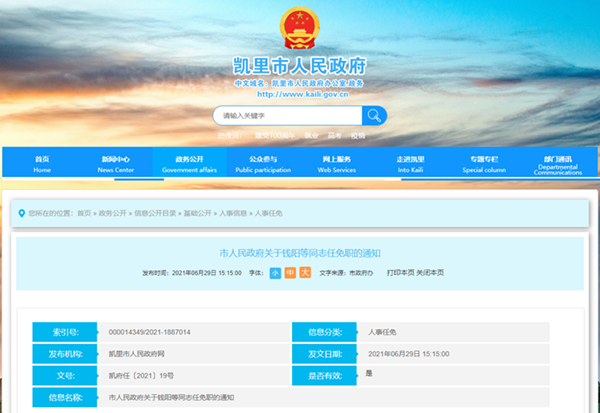Click 信息公开目录 in breadcrumb
Image resolution: width=600 pixels, height=413 pixels.
click(x=155, y=213)
